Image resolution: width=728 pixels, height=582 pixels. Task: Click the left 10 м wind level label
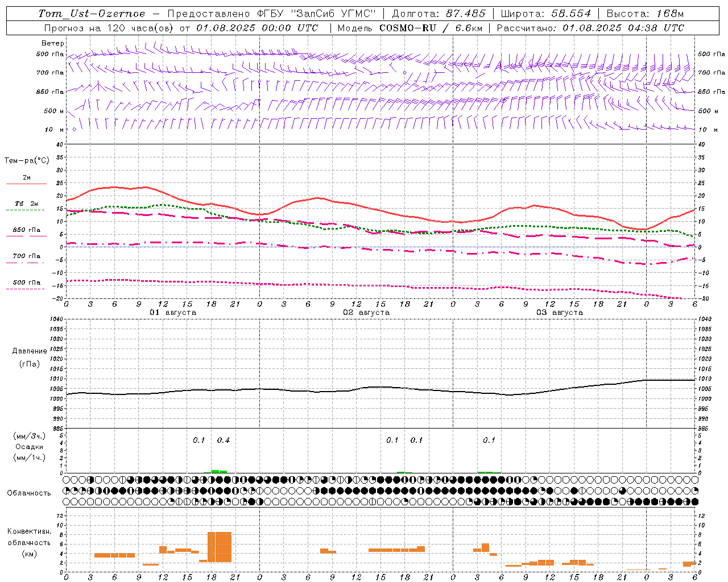pyautogui.click(x=55, y=130)
